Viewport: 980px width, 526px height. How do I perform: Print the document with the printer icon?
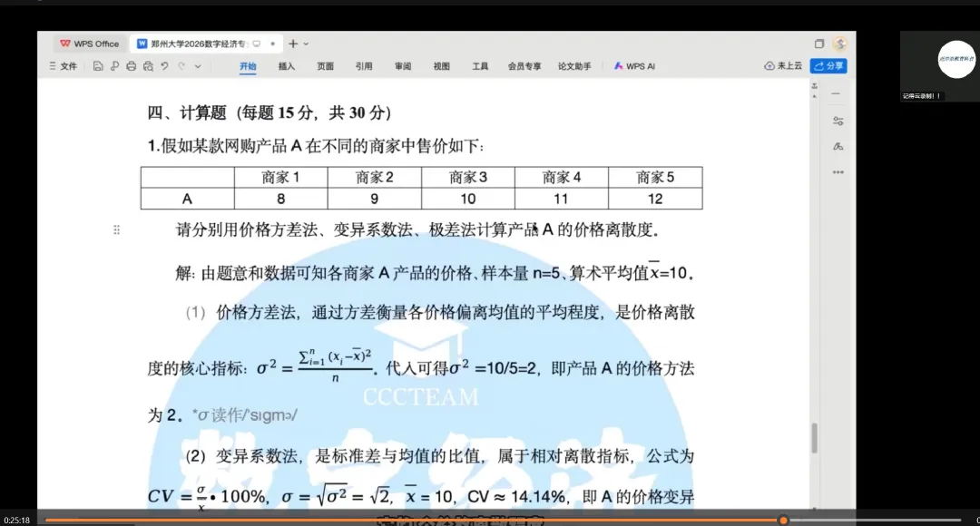point(132,66)
